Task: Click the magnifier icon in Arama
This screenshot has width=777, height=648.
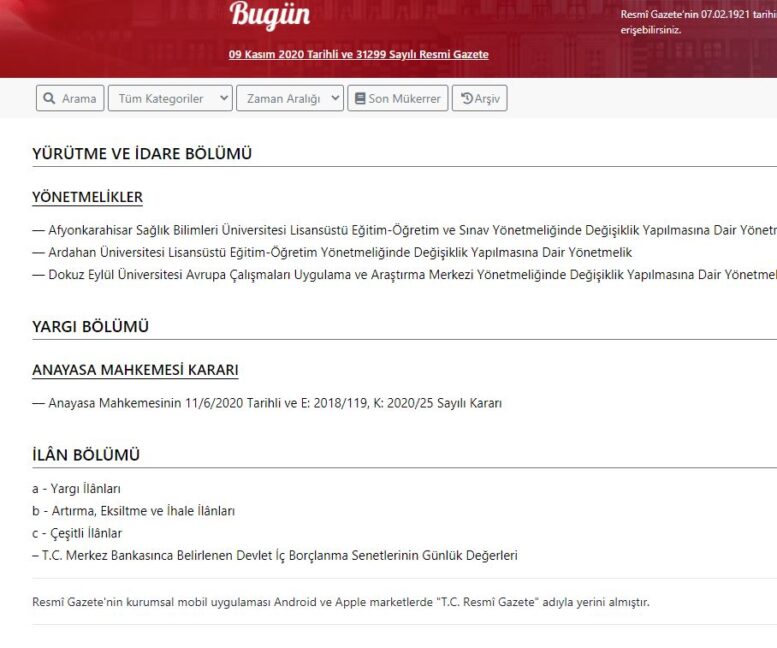Action: [x=49, y=98]
